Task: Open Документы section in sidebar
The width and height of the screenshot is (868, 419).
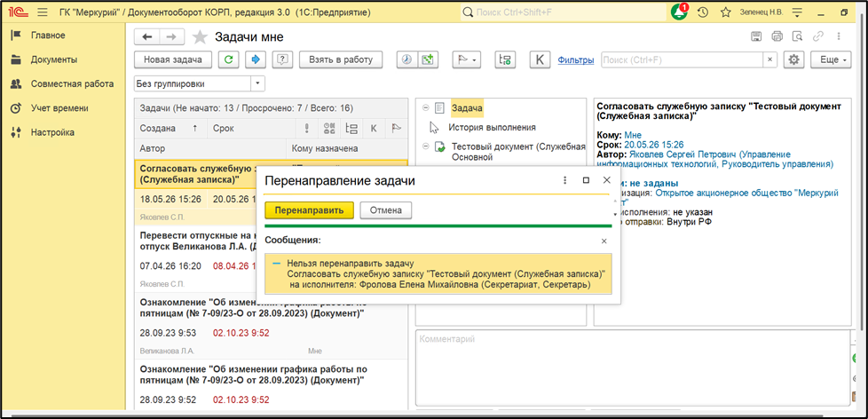Action: coord(54,59)
